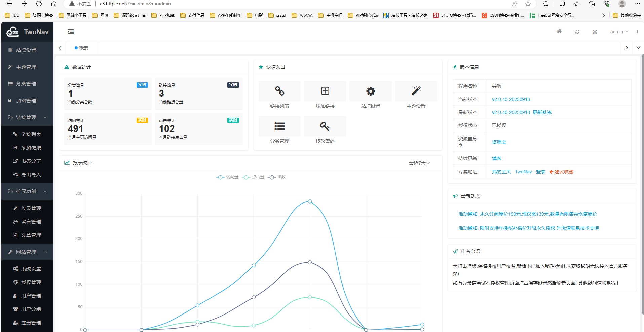The image size is (644, 332).
Task: Open browser collections icon
Action: (592, 4)
